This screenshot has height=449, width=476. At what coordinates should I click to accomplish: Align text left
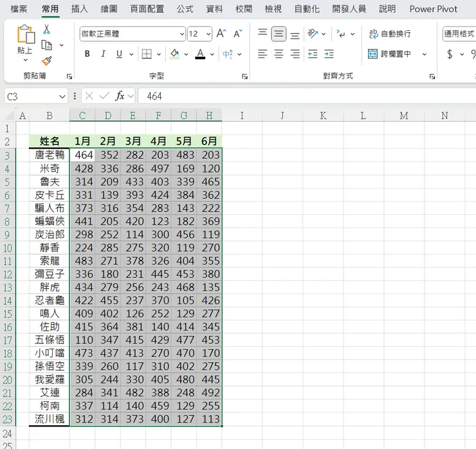[262, 54]
